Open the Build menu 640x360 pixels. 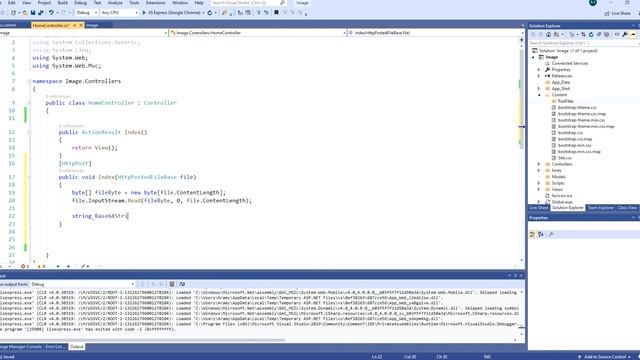[x=62, y=3]
